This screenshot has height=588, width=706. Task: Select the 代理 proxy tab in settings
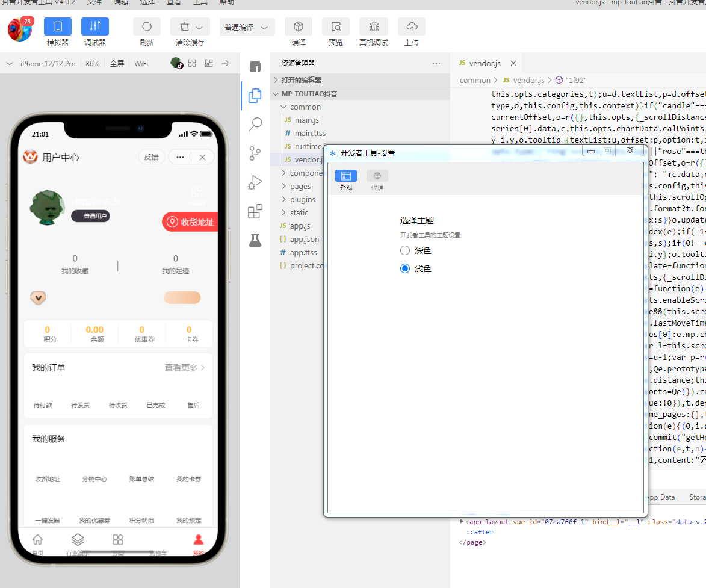pyautogui.click(x=377, y=180)
